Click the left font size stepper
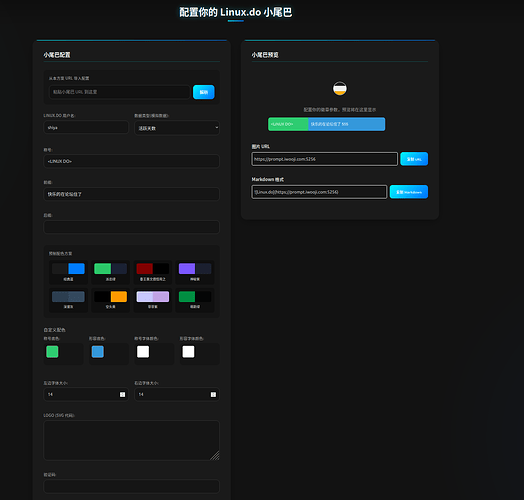The height and width of the screenshot is (500, 524). coord(122,395)
